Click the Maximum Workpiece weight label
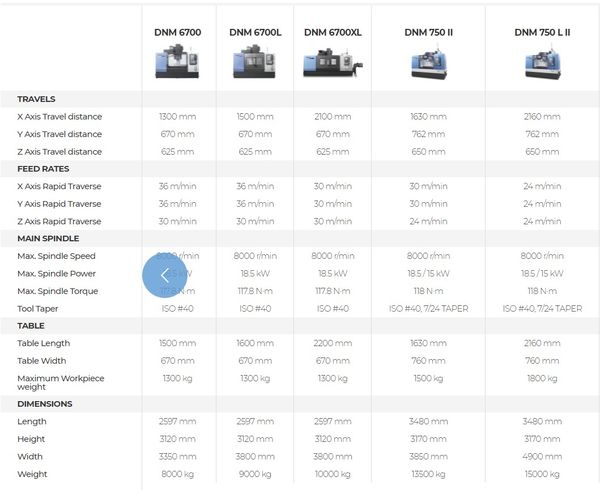The width and height of the screenshot is (600, 490). (61, 383)
